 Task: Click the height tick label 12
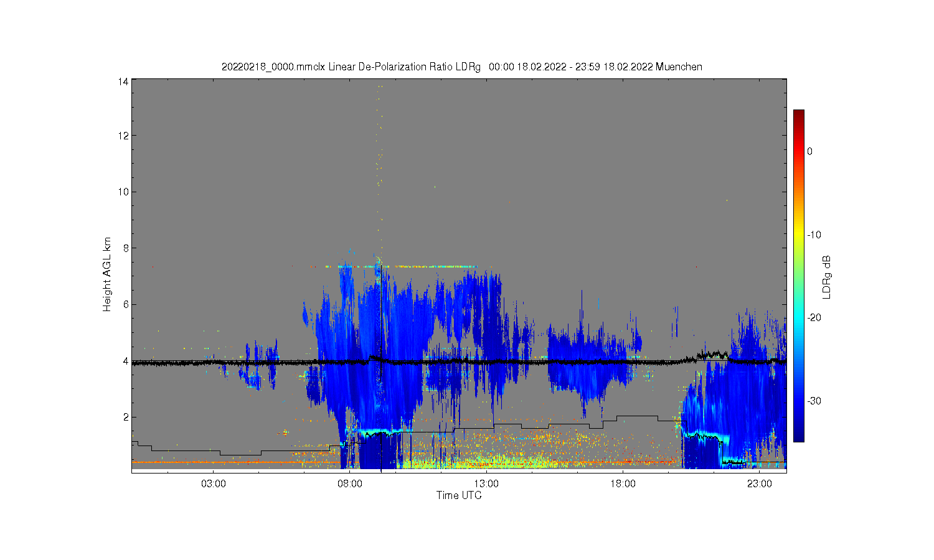click(123, 136)
